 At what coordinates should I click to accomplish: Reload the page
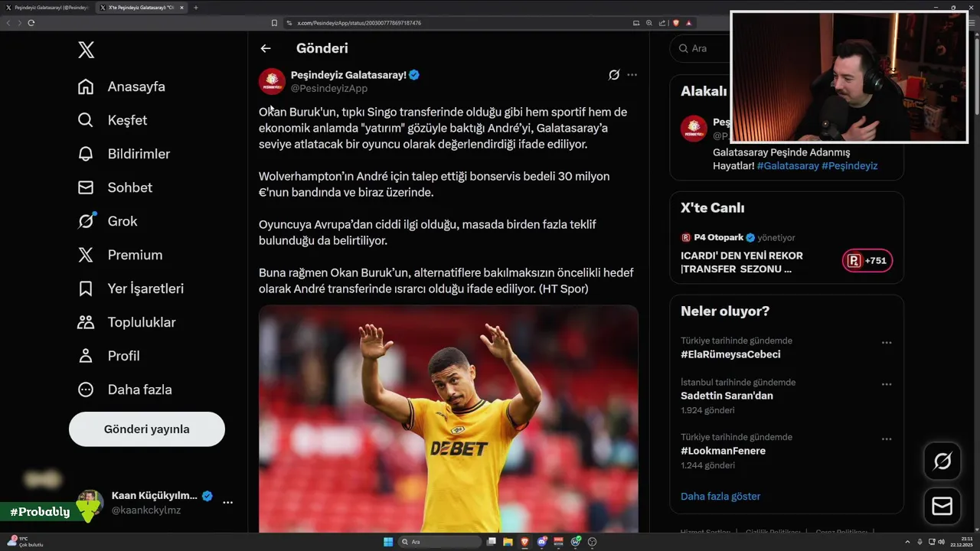pos(31,23)
